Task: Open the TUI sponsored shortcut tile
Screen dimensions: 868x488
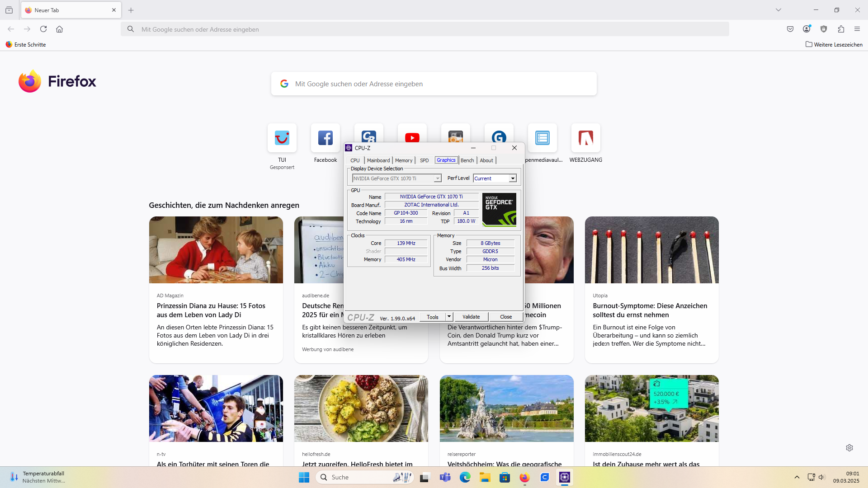Action: pyautogui.click(x=282, y=138)
